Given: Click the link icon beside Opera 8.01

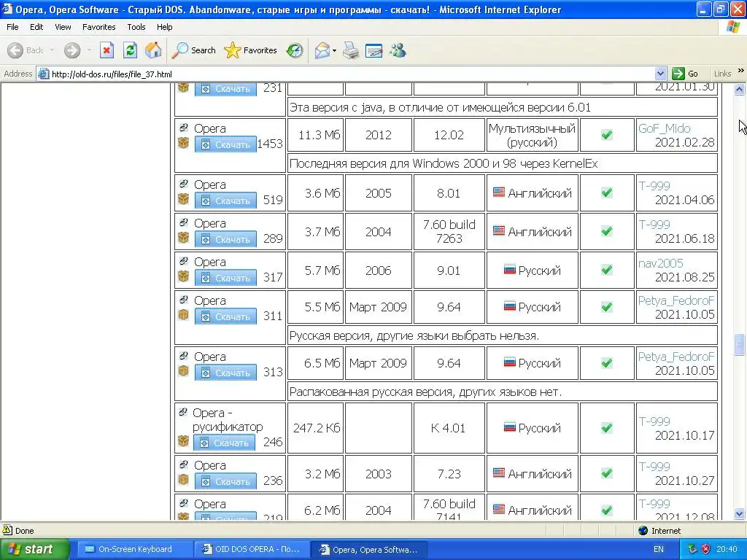Looking at the screenshot, I should (183, 184).
